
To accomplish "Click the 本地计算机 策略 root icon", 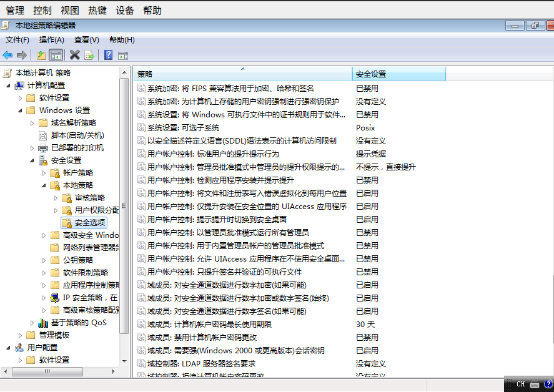I will [7, 73].
